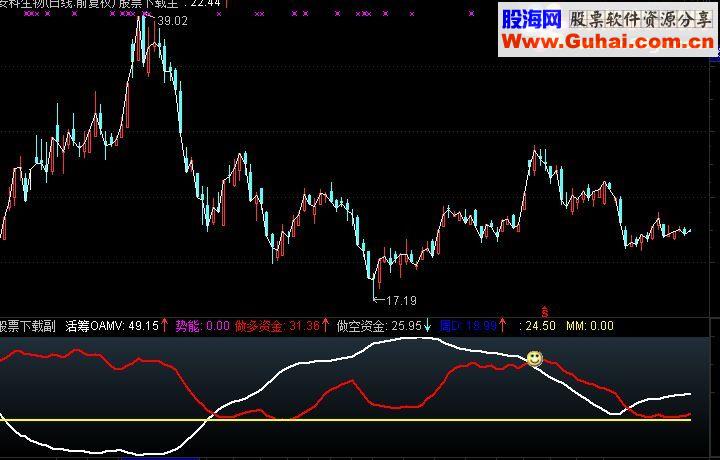Click the pointer arrow beside 17.19 low
720x460 pixels.
[378, 300]
